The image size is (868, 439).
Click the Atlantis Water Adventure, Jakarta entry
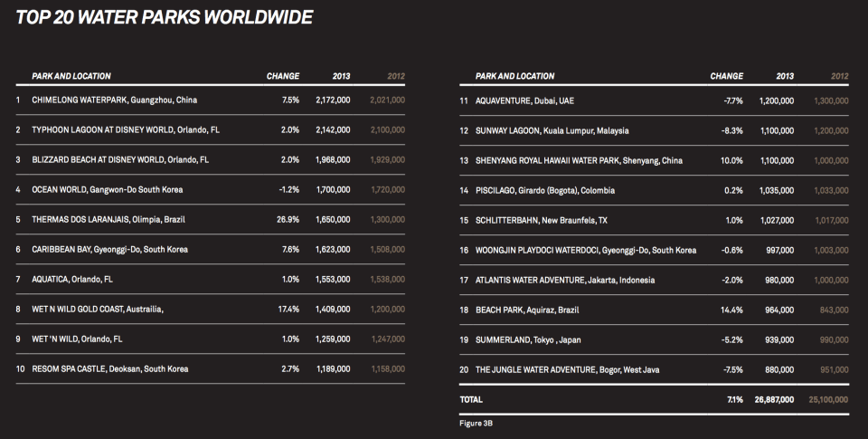click(565, 279)
